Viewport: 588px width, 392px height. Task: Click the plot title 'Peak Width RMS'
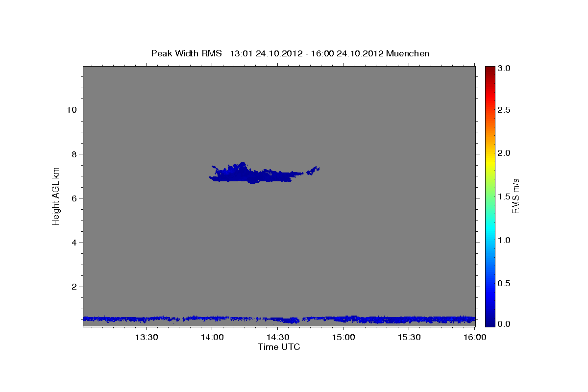pyautogui.click(x=186, y=53)
